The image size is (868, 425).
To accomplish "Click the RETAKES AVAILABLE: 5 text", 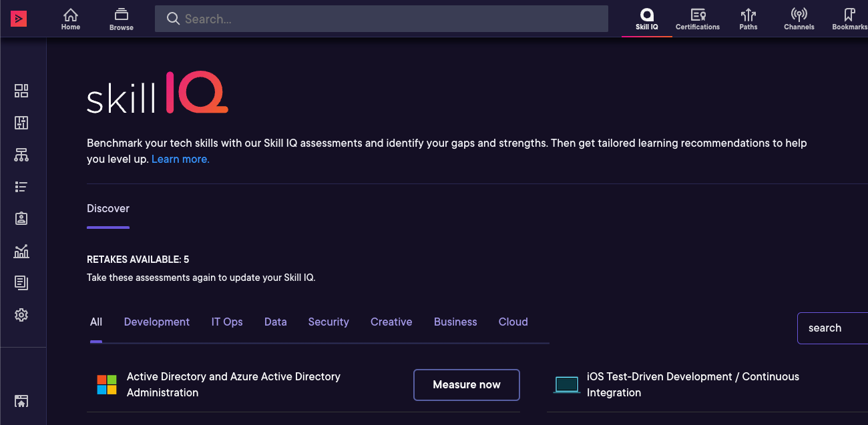I will pyautogui.click(x=138, y=260).
